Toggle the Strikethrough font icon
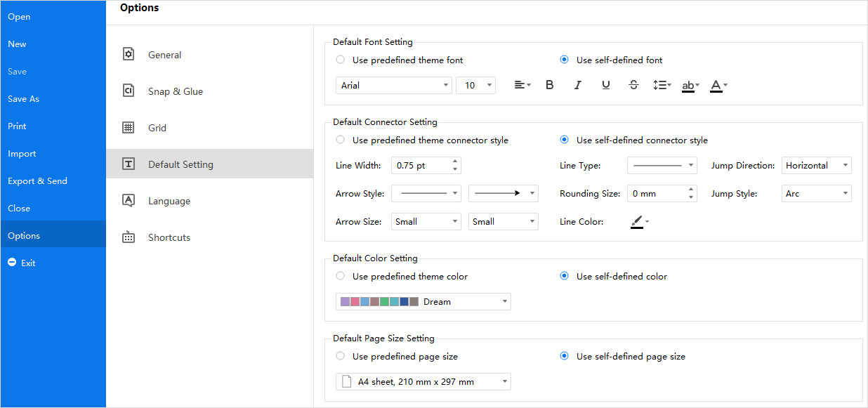 point(633,85)
